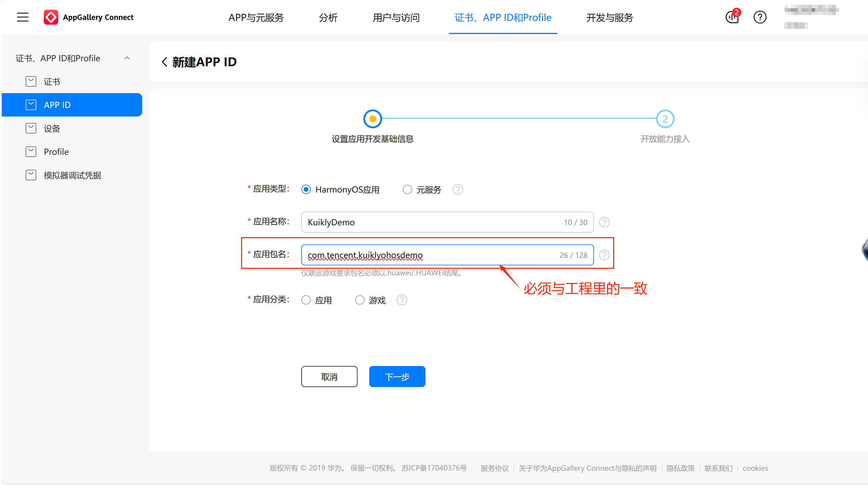
Task: Switch to the APP与元服务 tab
Action: point(256,18)
